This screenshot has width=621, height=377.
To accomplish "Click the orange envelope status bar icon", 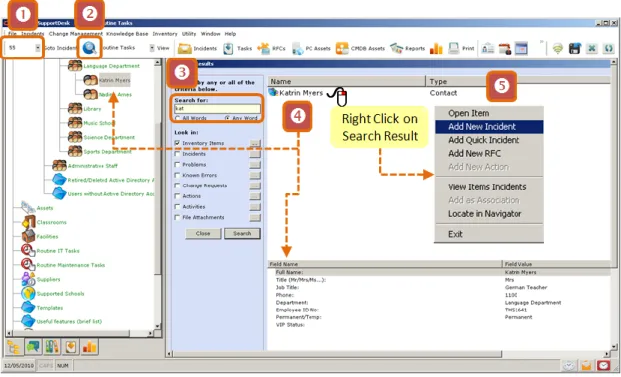I will pyautogui.click(x=586, y=366).
